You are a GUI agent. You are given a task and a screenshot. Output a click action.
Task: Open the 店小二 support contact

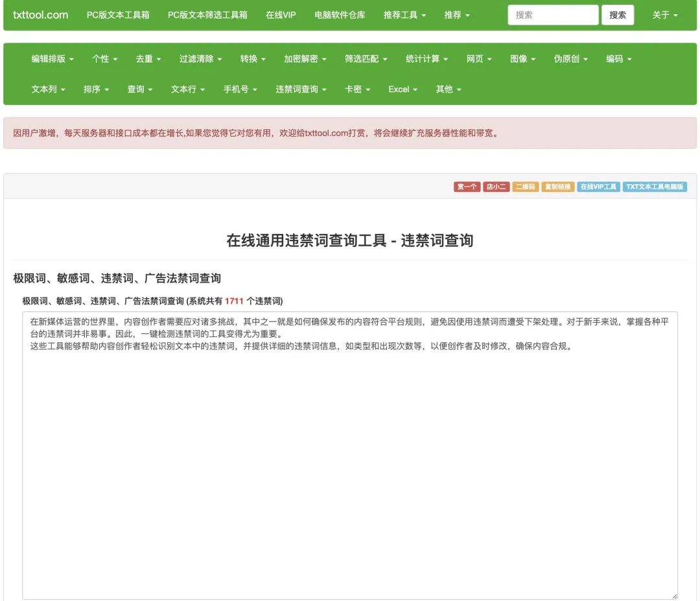pos(496,186)
